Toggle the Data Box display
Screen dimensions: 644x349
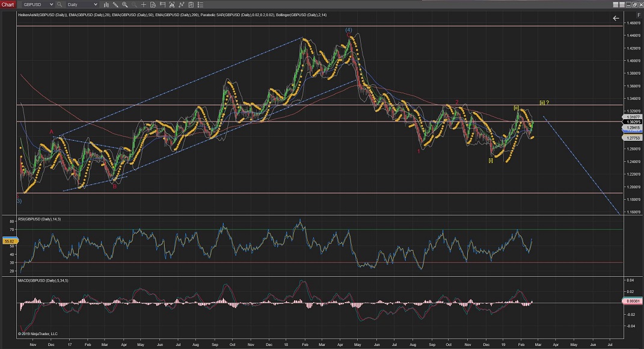152,4
